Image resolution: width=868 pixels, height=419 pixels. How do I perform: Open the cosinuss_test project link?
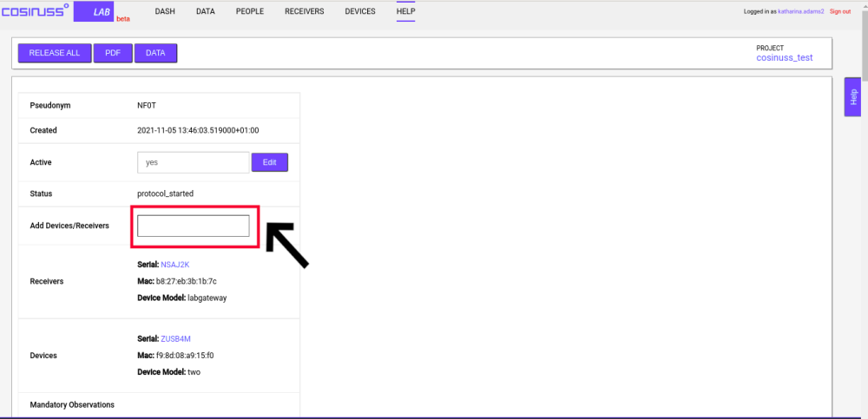pos(785,57)
